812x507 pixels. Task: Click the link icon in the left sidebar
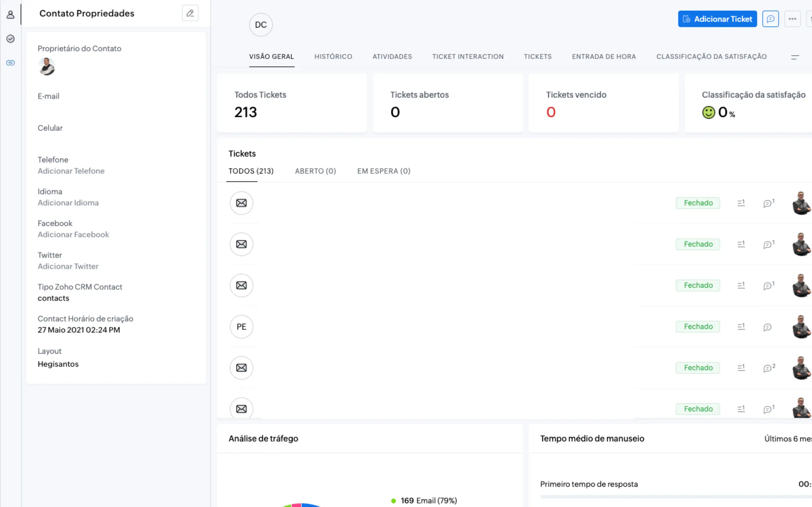[x=10, y=63]
